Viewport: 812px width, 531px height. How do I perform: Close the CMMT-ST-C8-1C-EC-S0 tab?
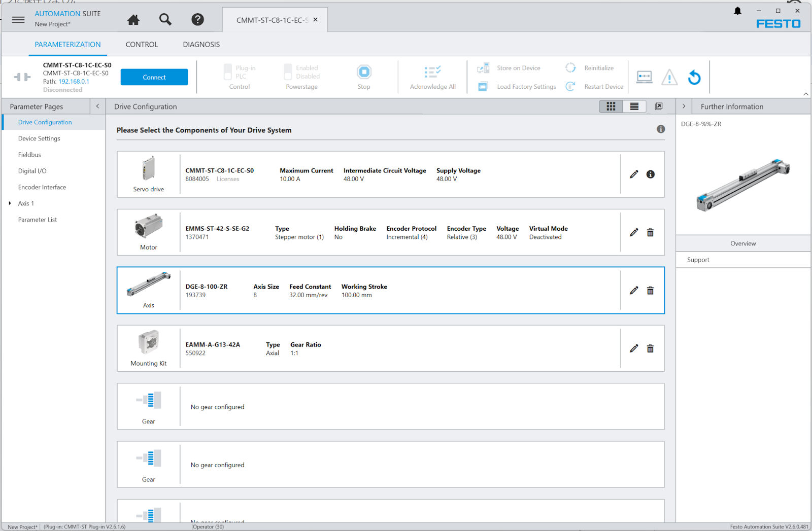(x=316, y=20)
